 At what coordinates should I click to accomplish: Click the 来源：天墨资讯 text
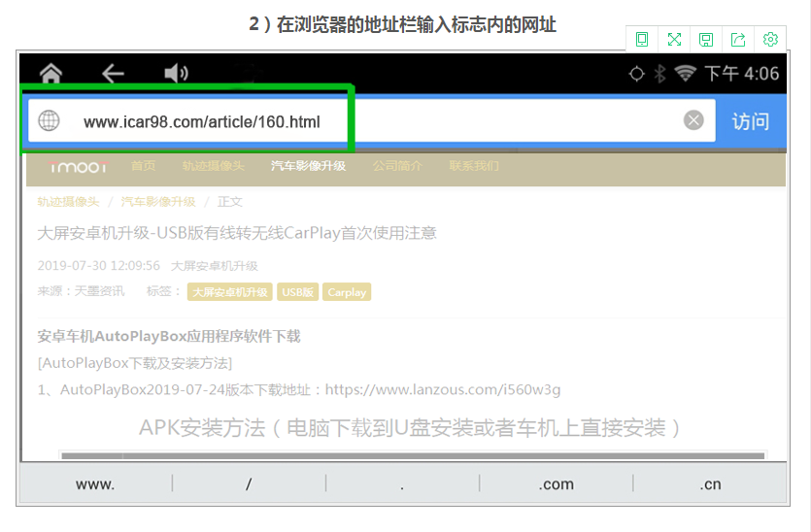tap(81, 291)
